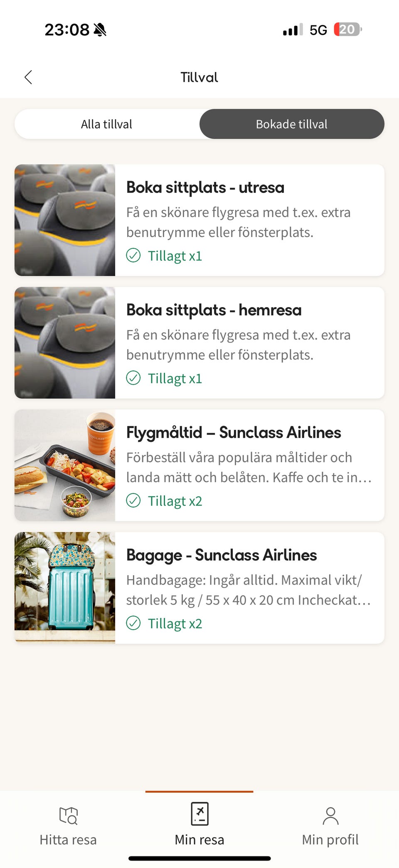
Task: Tap the seat thumbnail for hemresa
Action: 65,342
